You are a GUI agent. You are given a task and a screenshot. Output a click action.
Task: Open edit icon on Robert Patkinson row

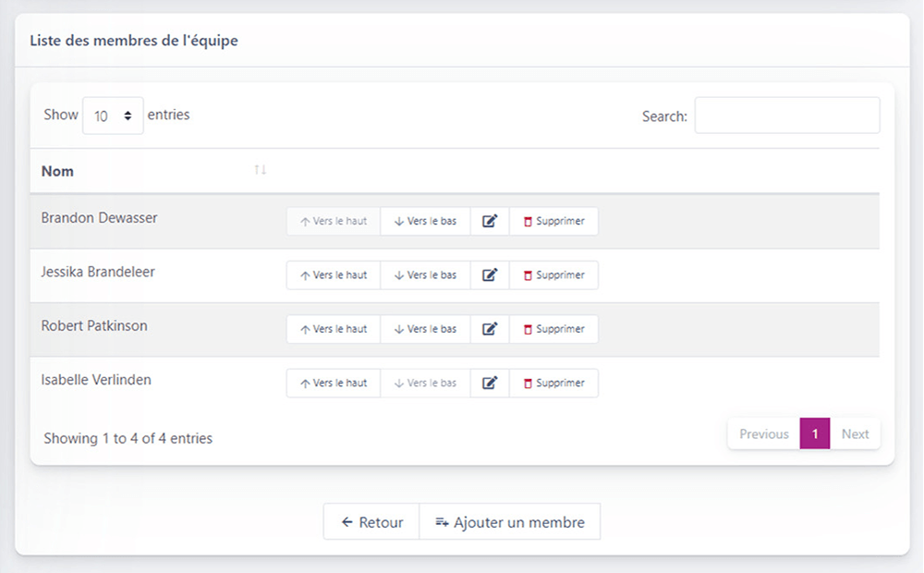(x=490, y=329)
